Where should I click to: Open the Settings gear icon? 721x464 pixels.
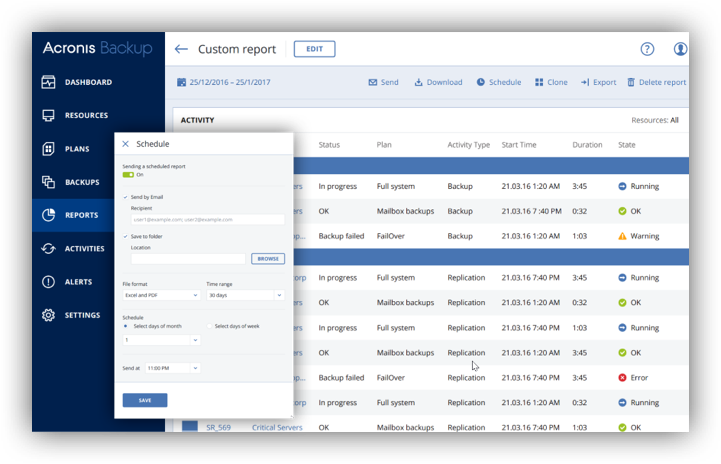tap(48, 315)
